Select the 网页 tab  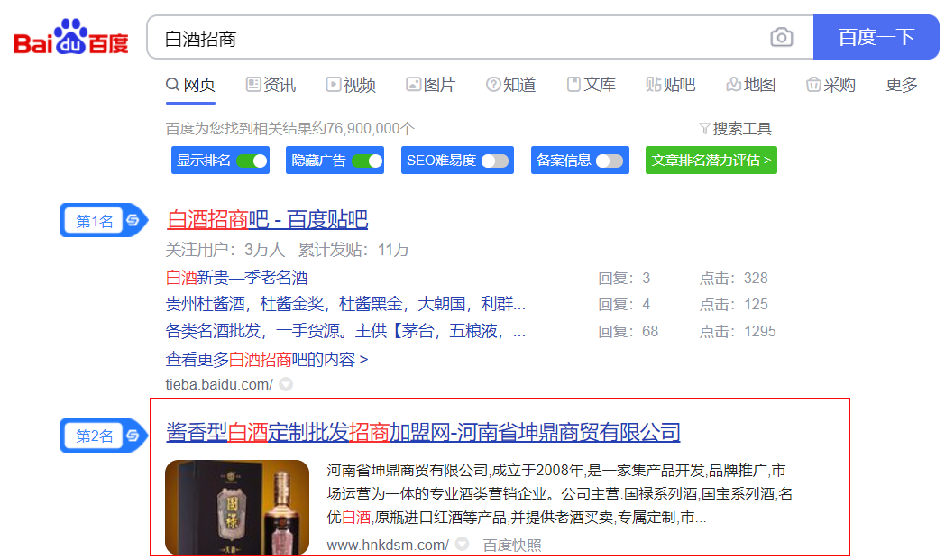click(190, 85)
